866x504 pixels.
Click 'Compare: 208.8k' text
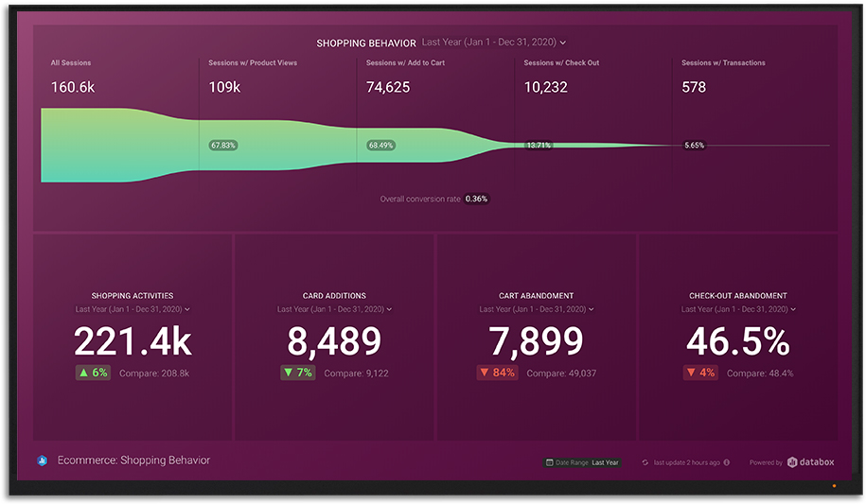point(154,374)
